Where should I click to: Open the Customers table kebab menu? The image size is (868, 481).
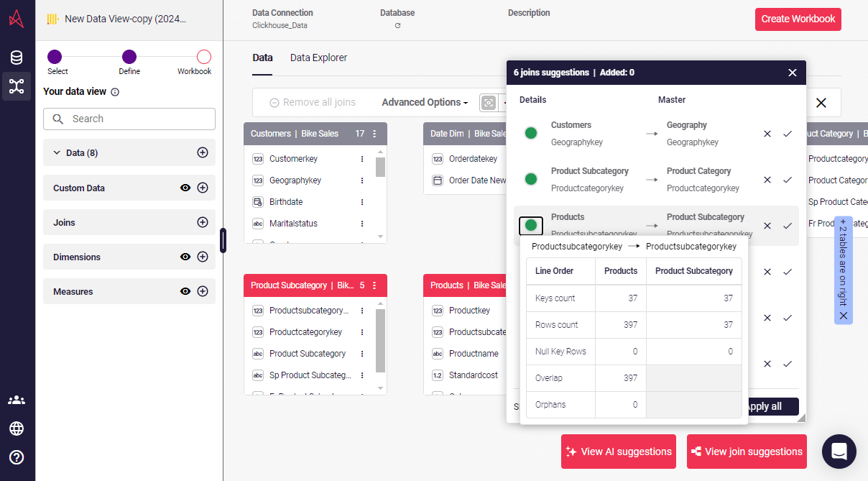[374, 134]
